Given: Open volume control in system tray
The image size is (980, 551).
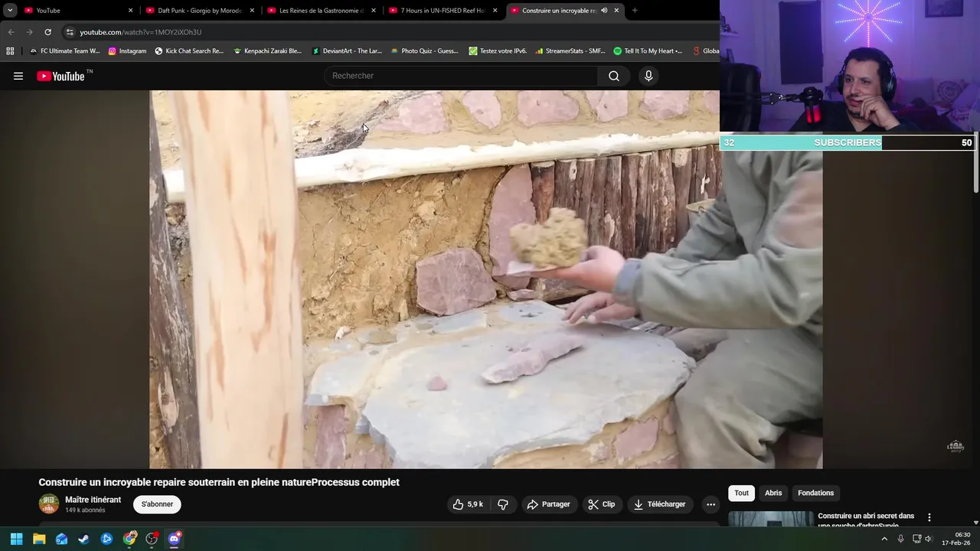Looking at the screenshot, I should point(928,539).
